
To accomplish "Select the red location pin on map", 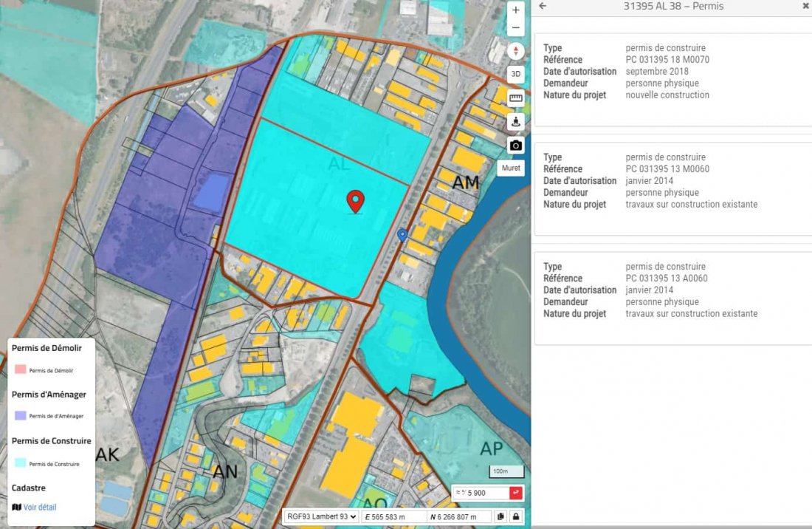I will pos(356,200).
